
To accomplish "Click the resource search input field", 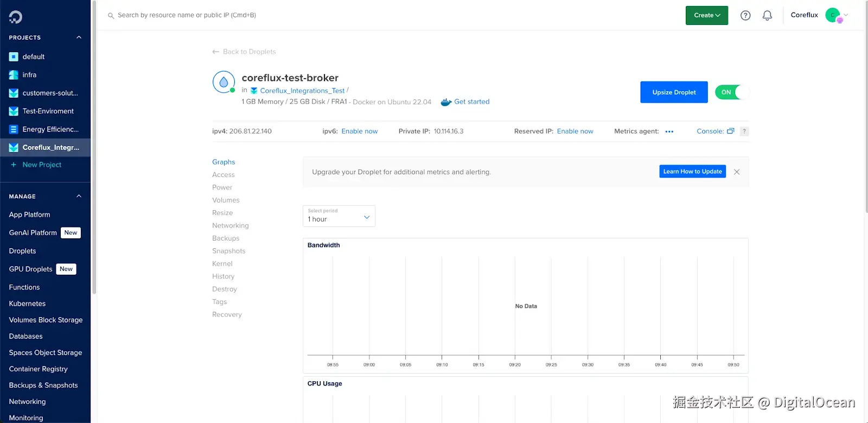I will (187, 15).
